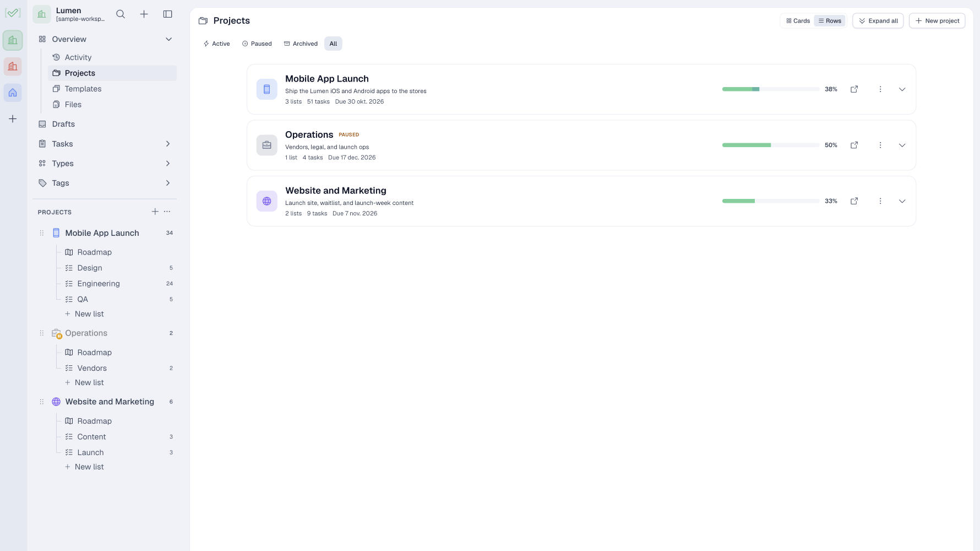Collapse the Overview section chevron
This screenshot has height=551, width=980.
pos(169,39)
